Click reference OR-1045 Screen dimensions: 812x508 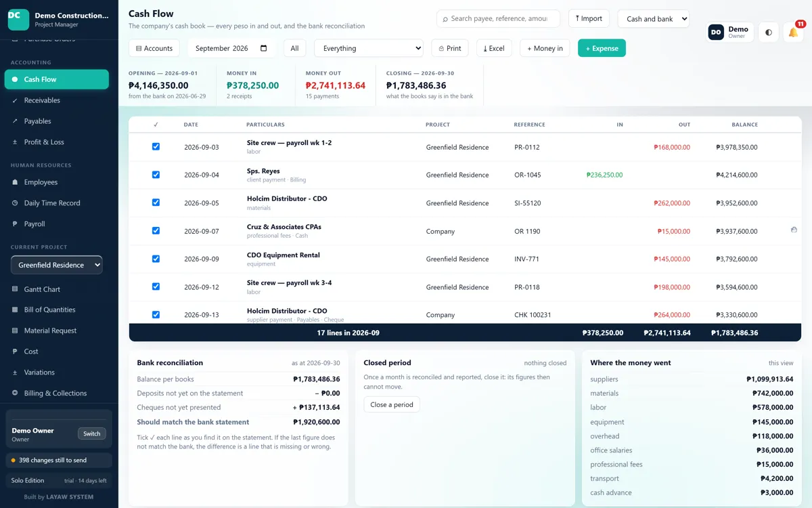[x=528, y=175]
